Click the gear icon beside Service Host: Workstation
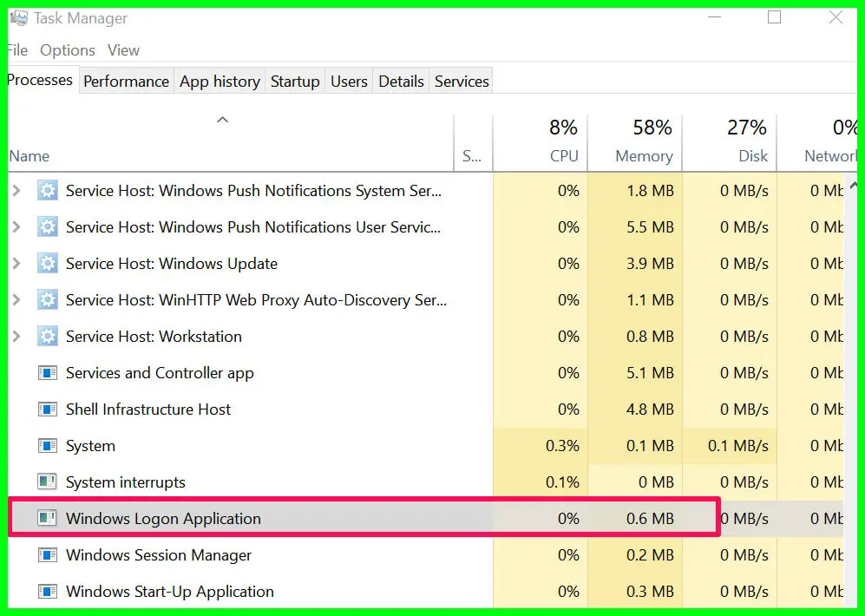 [x=48, y=336]
